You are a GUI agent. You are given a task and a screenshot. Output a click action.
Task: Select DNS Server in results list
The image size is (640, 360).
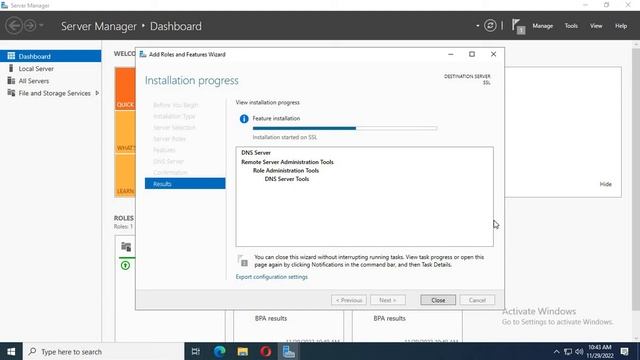pos(256,153)
